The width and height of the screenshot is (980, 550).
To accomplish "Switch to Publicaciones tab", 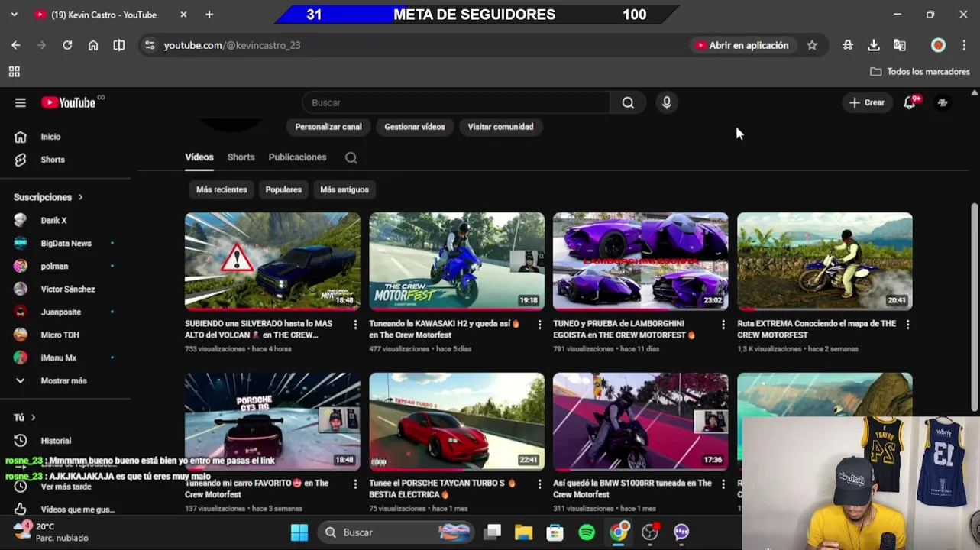I will click(x=297, y=157).
